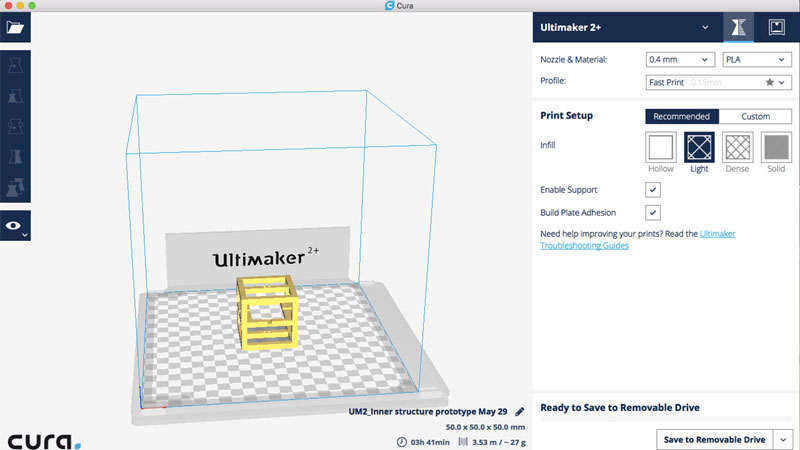Viewport: 800px width, 450px height.
Task: Open the view mode eye menu
Action: point(15,226)
